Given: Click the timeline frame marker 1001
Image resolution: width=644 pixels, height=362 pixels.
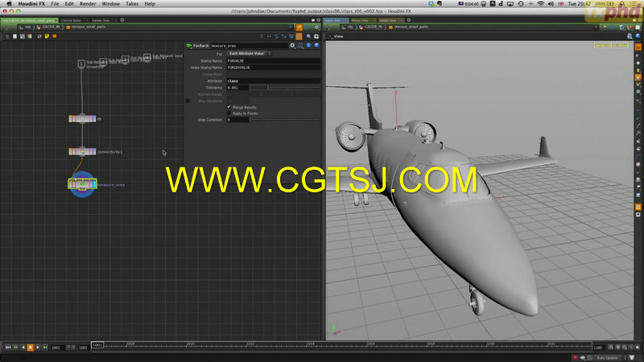Looking at the screenshot, I should [x=97, y=345].
